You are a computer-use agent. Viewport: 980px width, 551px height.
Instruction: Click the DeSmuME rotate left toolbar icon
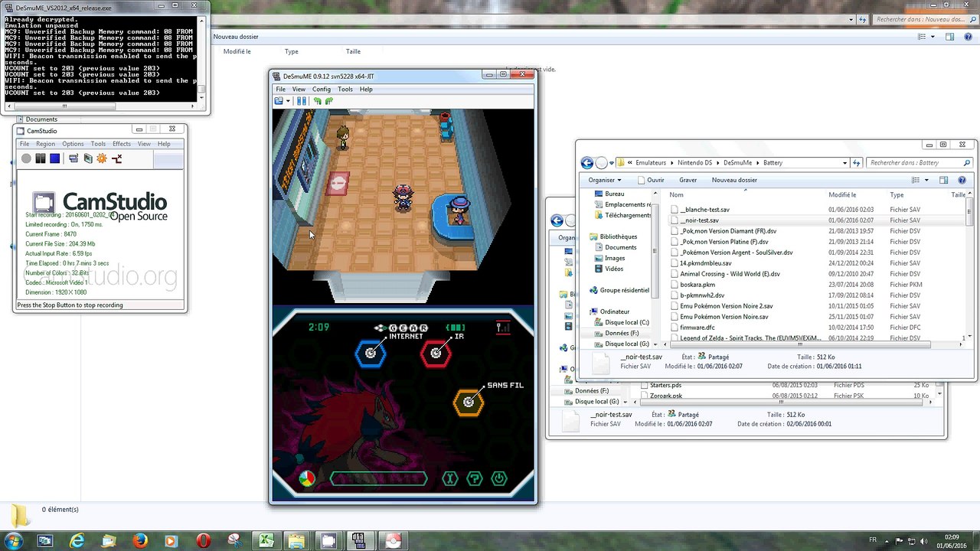tap(317, 101)
